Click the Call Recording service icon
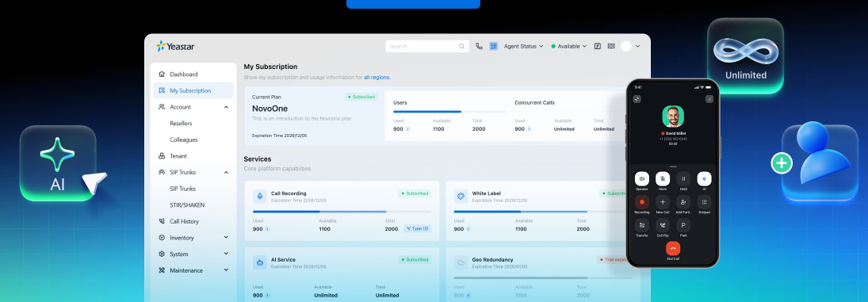868x302 pixels. point(260,197)
